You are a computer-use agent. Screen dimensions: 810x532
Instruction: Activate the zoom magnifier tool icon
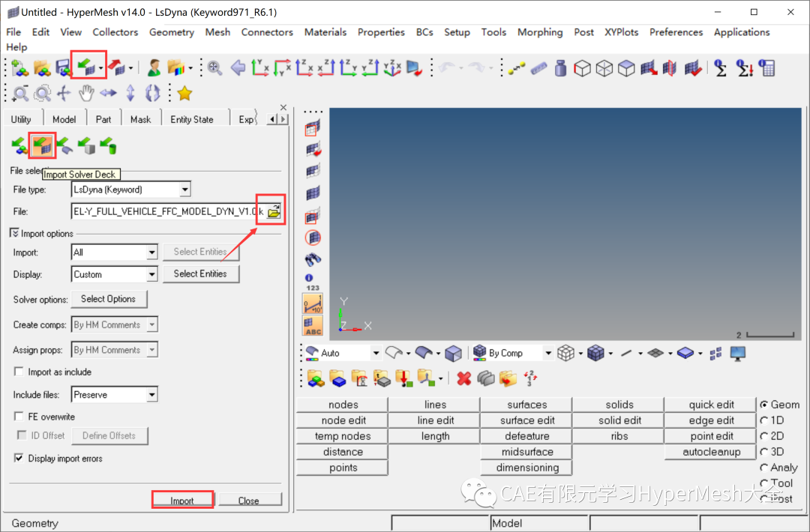click(x=20, y=93)
